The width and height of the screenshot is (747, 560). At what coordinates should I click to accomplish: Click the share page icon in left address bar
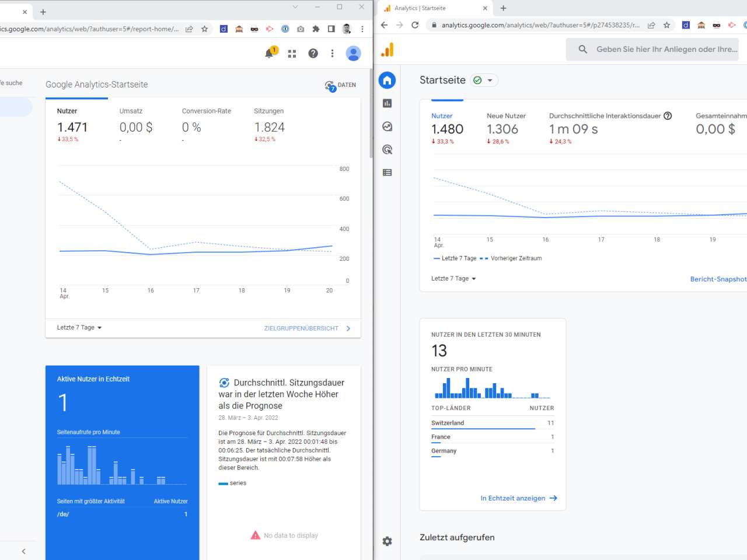pyautogui.click(x=189, y=29)
